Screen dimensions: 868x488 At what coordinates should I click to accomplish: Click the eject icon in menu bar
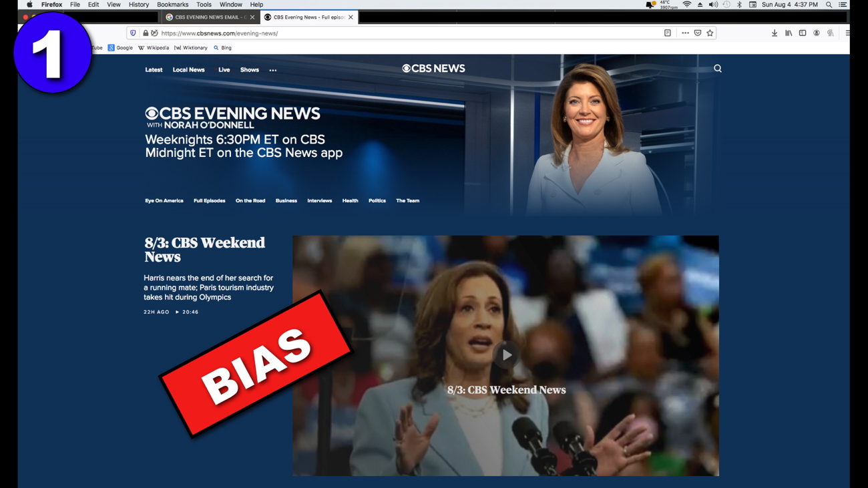click(x=700, y=5)
